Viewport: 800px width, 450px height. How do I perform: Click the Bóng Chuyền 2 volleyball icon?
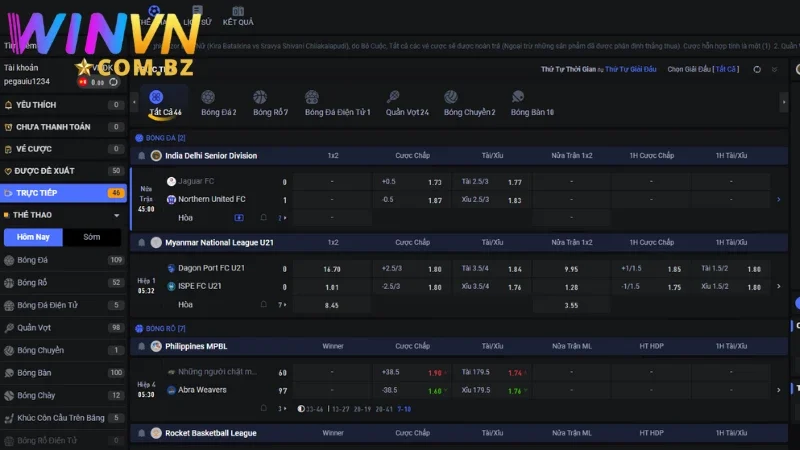click(469, 103)
